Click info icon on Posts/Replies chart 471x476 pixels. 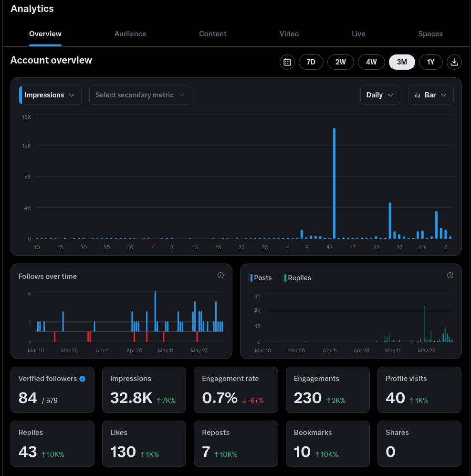tap(450, 275)
